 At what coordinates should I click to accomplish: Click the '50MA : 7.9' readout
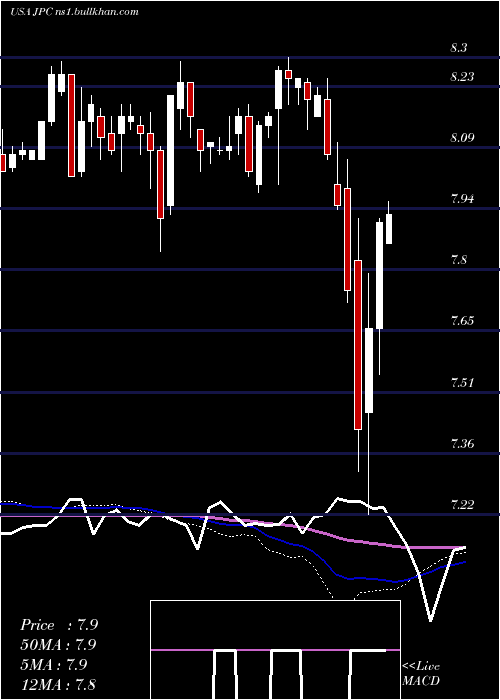pos(58,645)
